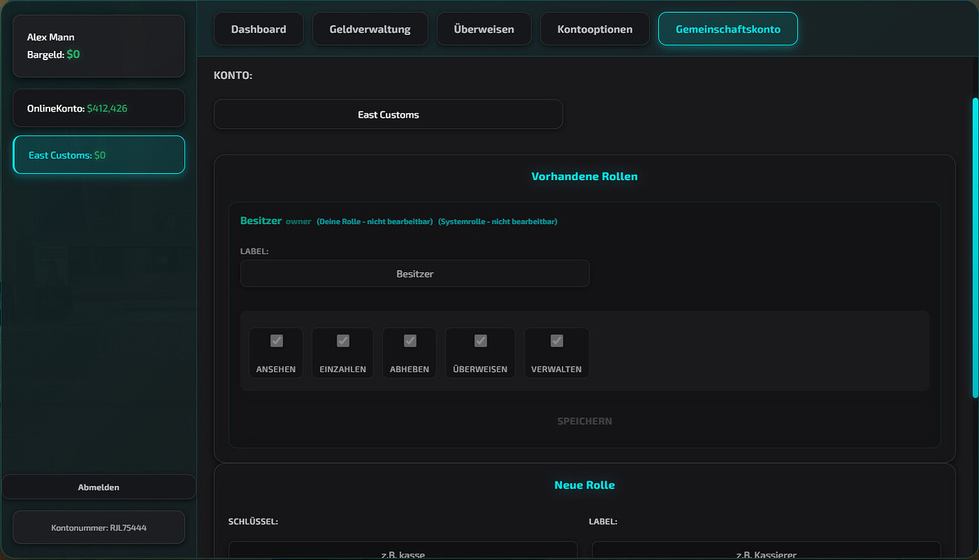The width and height of the screenshot is (979, 560).
Task: Click the 'Deine Rolle - nicht bearbeitbar' note
Action: (x=375, y=222)
